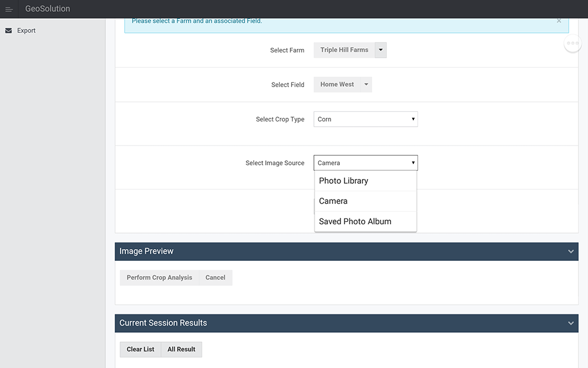
Task: Open Triple Hill Farms dropdown arrow
Action: click(380, 50)
